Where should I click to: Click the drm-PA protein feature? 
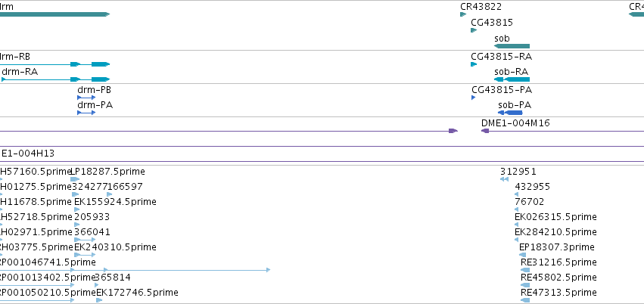coord(86,113)
